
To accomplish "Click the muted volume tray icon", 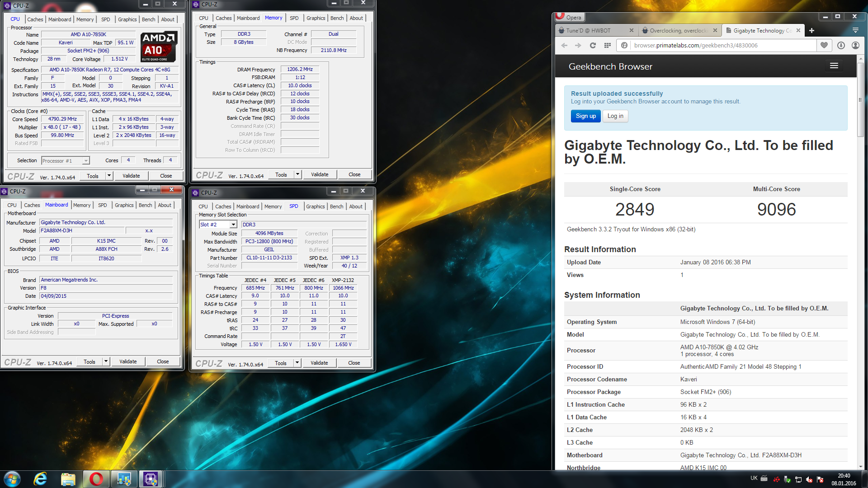I will click(x=809, y=479).
